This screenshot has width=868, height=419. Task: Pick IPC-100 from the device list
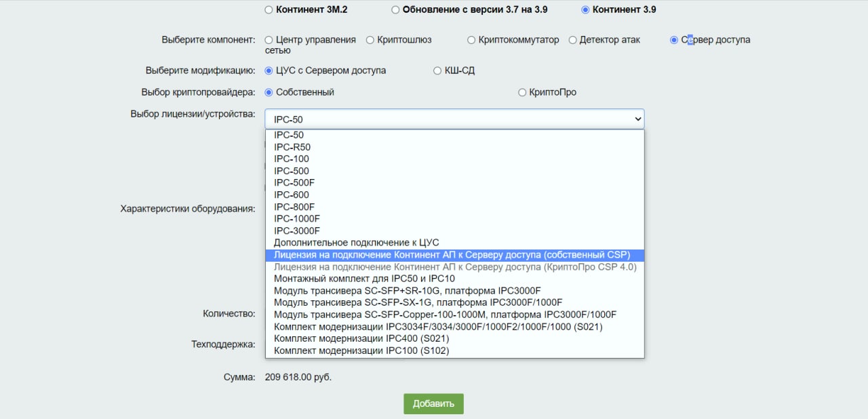point(454,159)
